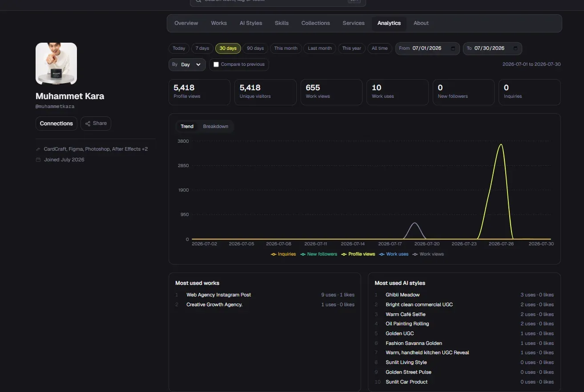Toggle the Profile views legend marker
The image size is (584, 392).
click(344, 254)
